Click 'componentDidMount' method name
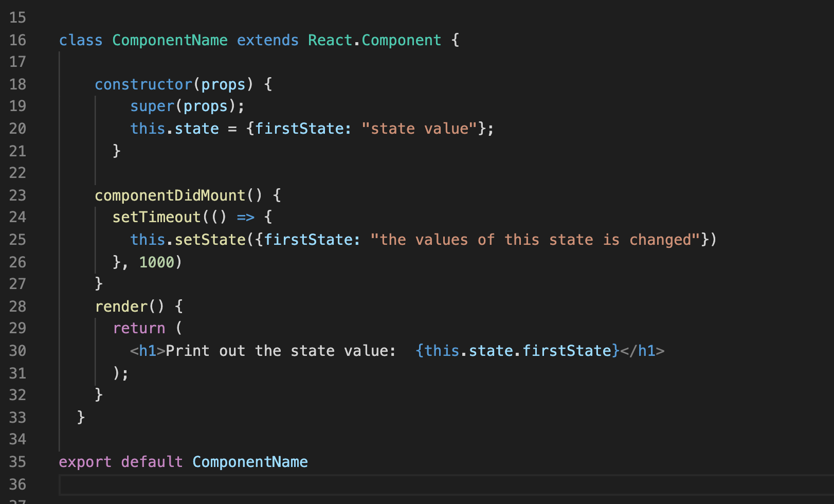 tap(170, 195)
